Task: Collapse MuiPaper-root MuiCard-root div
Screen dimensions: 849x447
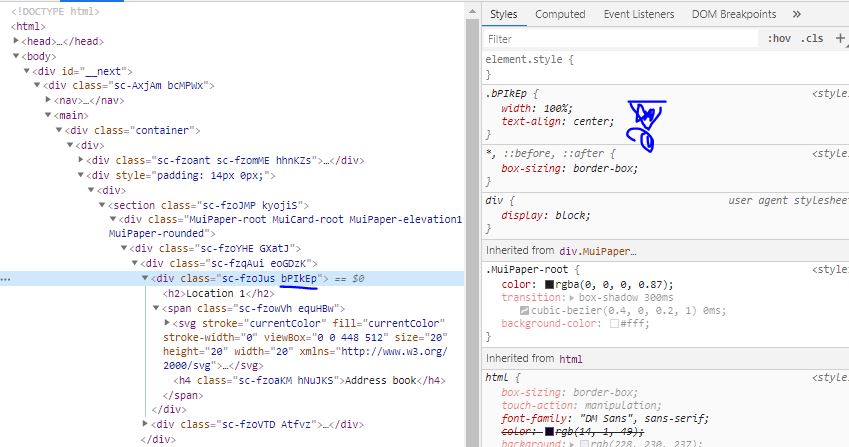Action: (x=113, y=219)
